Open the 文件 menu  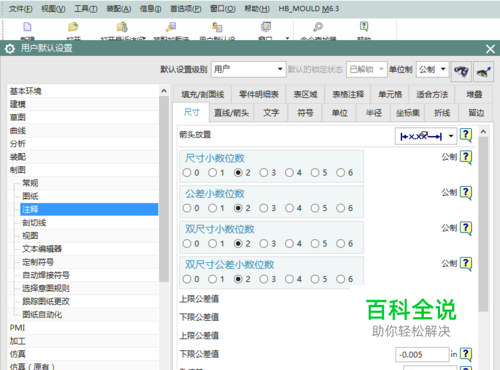(20, 9)
